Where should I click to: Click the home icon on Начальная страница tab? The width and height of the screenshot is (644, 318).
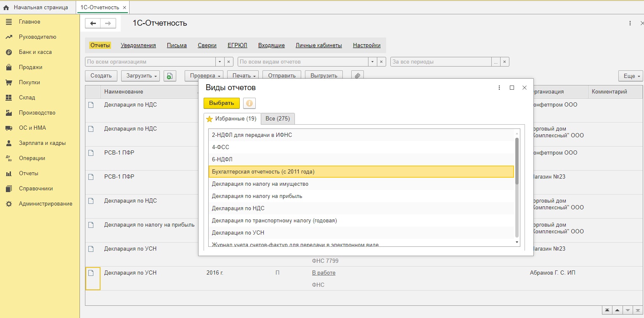[6, 8]
